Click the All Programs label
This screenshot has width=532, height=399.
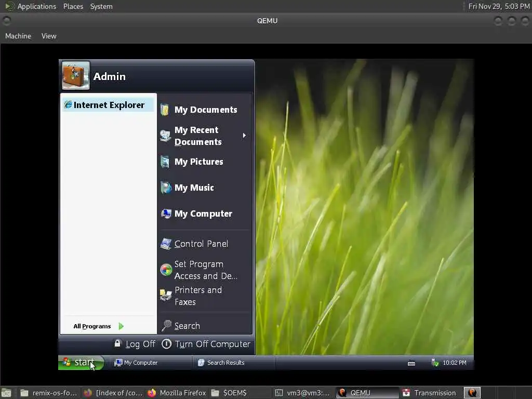tap(92, 326)
